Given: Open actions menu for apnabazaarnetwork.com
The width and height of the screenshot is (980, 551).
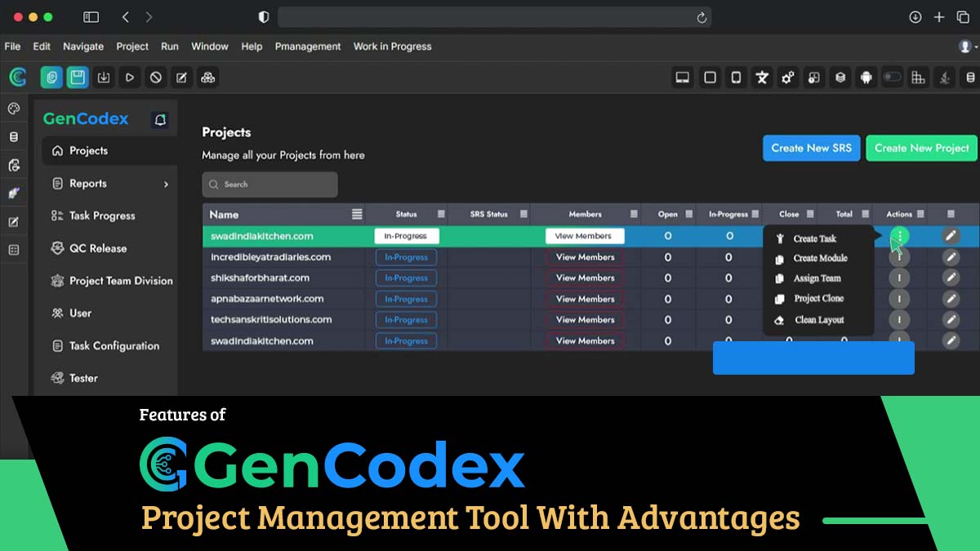Looking at the screenshot, I should click(899, 300).
